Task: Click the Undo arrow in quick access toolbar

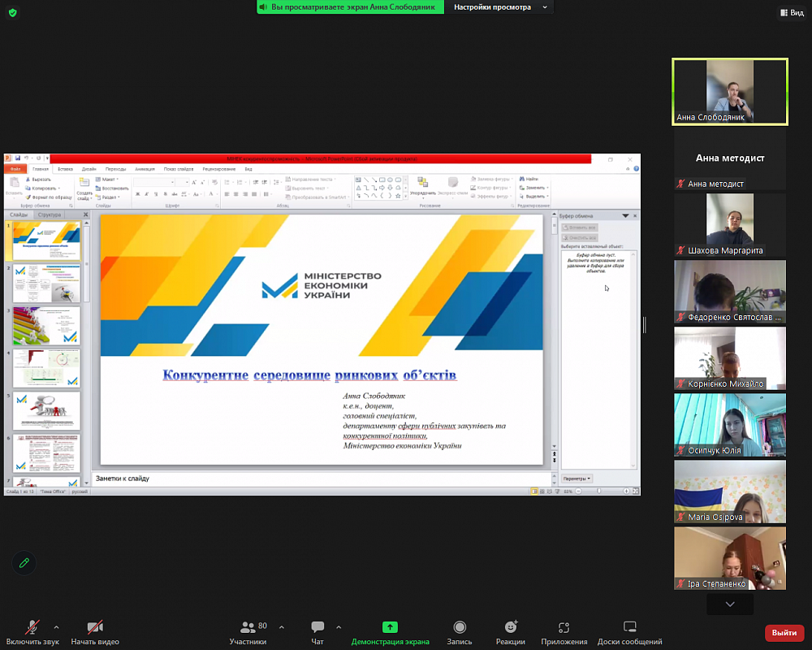Action: pos(26,158)
